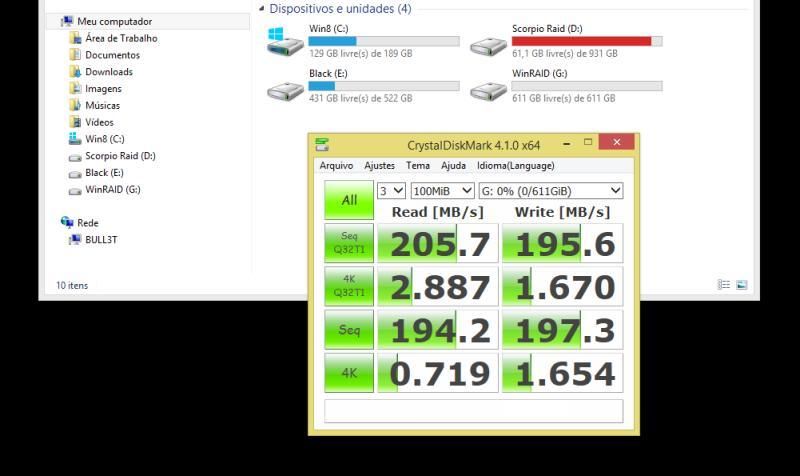Collapse the Dispositivos e unidades group
The height and width of the screenshot is (476, 800).
click(x=262, y=8)
